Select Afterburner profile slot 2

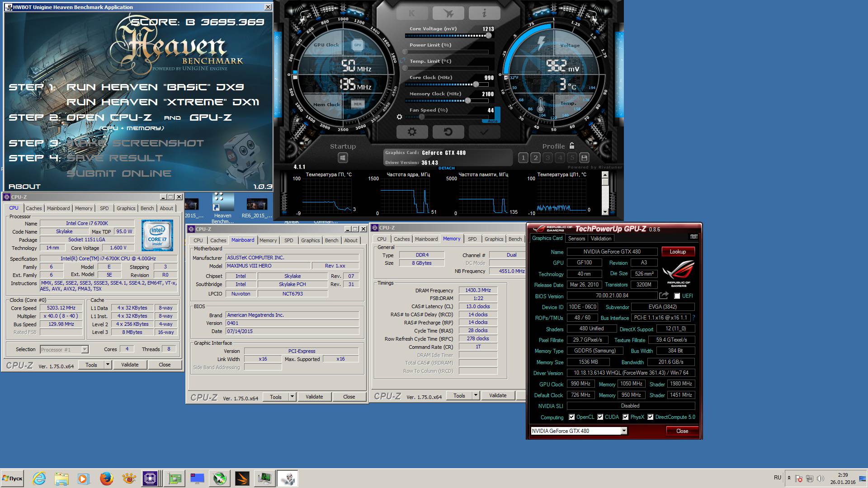pyautogui.click(x=535, y=158)
